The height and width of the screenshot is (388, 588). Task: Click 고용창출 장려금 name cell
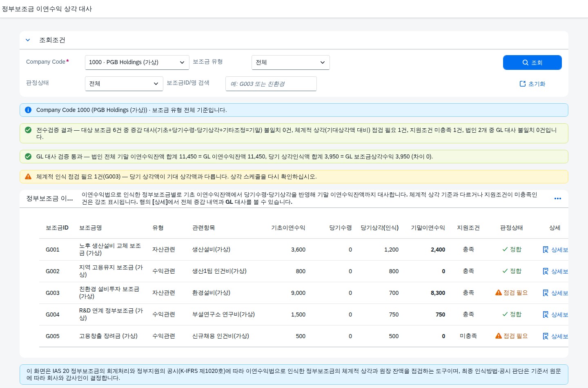click(108, 336)
